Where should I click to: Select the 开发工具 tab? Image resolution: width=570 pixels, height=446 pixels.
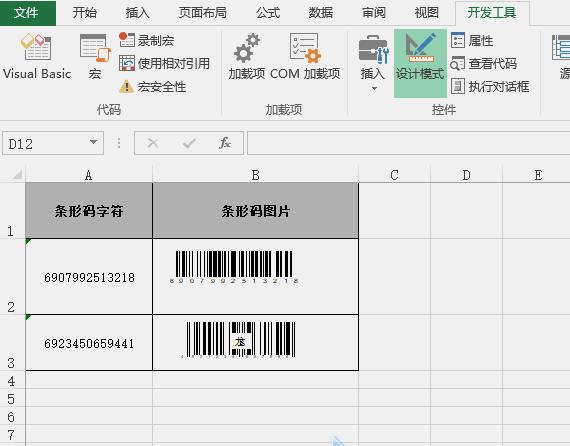[492, 13]
